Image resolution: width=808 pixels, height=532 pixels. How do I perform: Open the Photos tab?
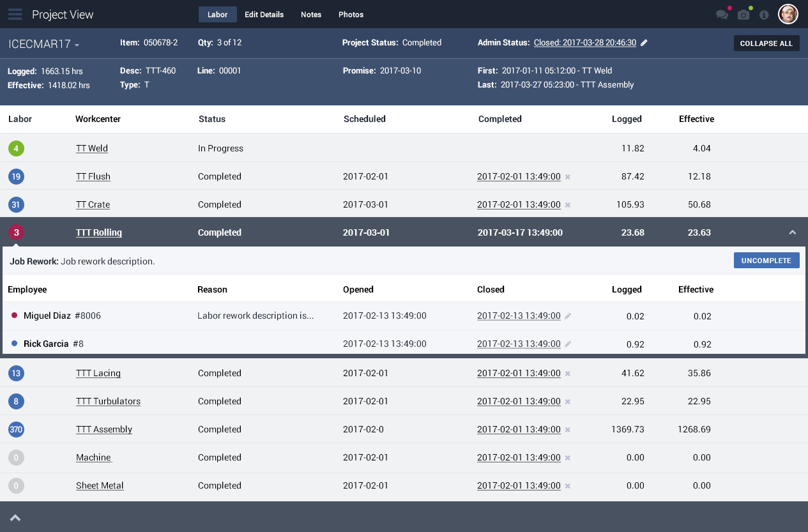(351, 15)
